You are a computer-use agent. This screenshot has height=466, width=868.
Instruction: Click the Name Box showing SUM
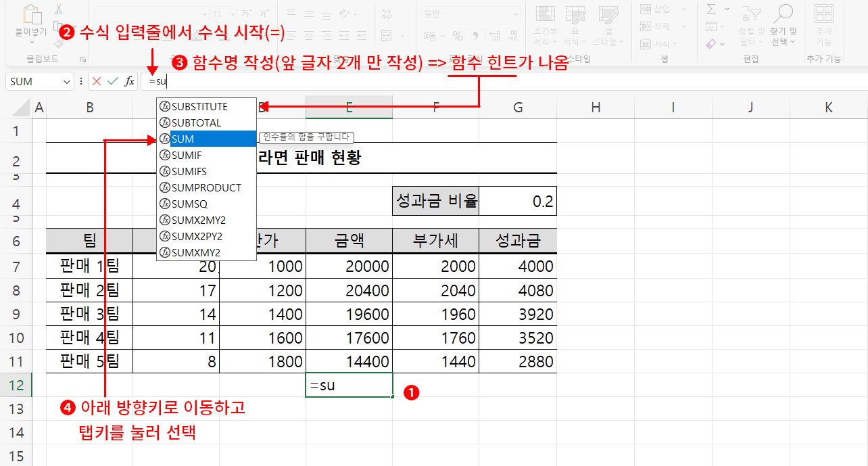[34, 81]
